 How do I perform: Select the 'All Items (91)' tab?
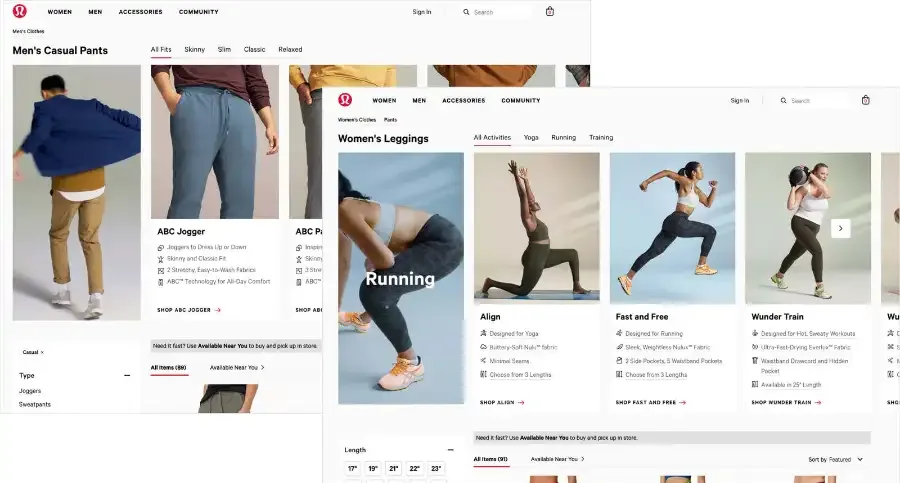491,459
